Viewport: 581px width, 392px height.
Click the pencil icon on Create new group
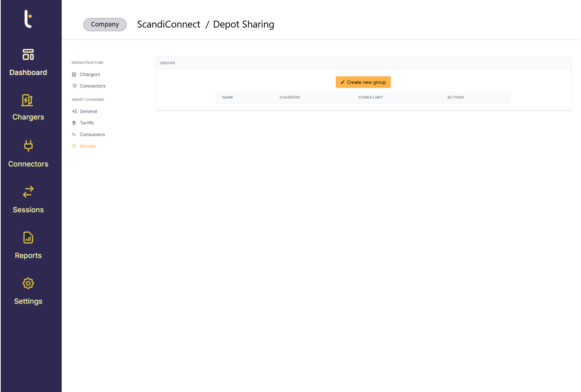tap(342, 82)
